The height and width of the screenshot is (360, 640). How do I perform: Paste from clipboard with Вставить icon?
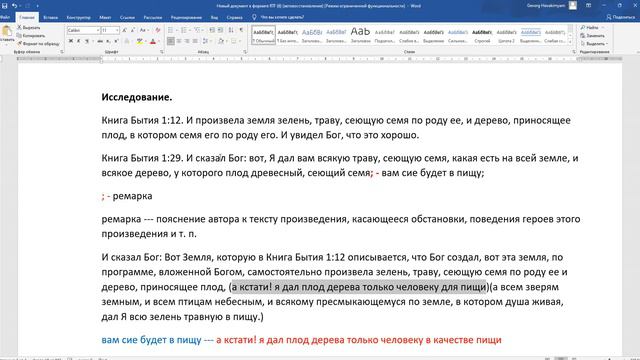[x=7, y=33]
